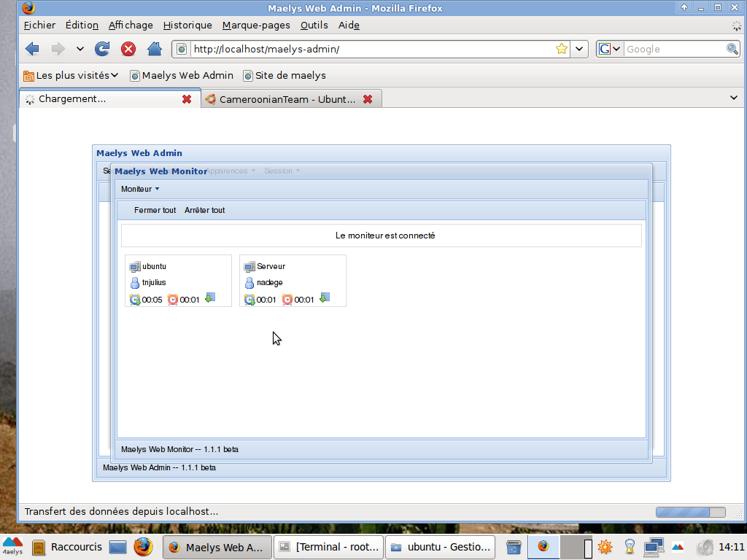Open Les plus visités bookmarks folder
The height and width of the screenshot is (560, 747).
pos(71,75)
